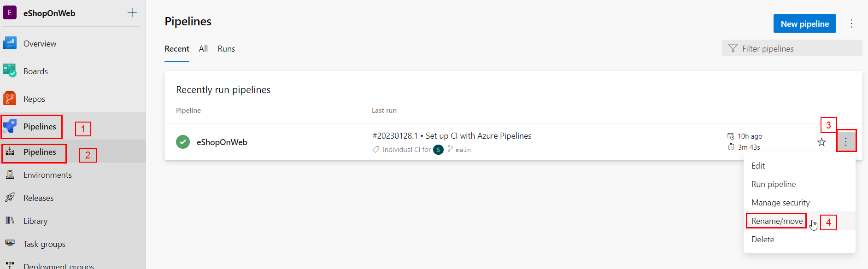Select Rename/move from the context menu
This screenshot has width=868, height=269.
tap(776, 221)
